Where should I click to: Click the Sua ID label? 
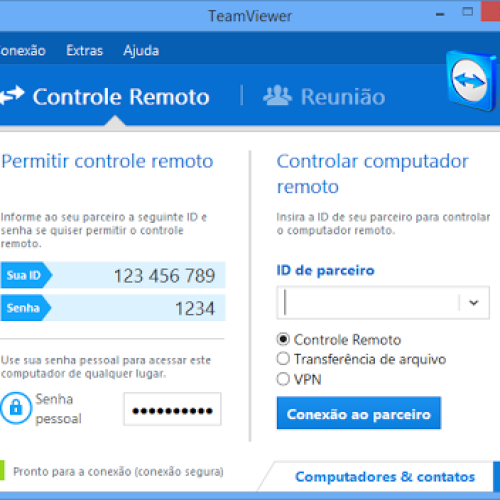coord(26,275)
